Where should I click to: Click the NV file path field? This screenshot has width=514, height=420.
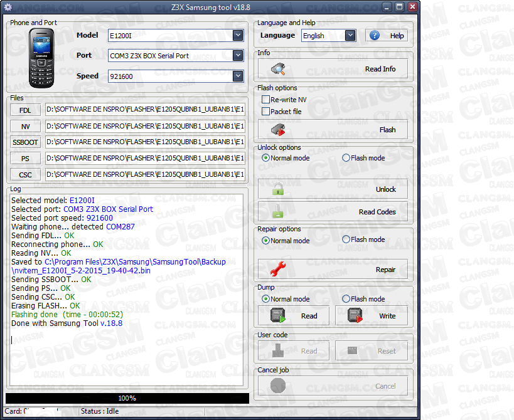tap(145, 126)
